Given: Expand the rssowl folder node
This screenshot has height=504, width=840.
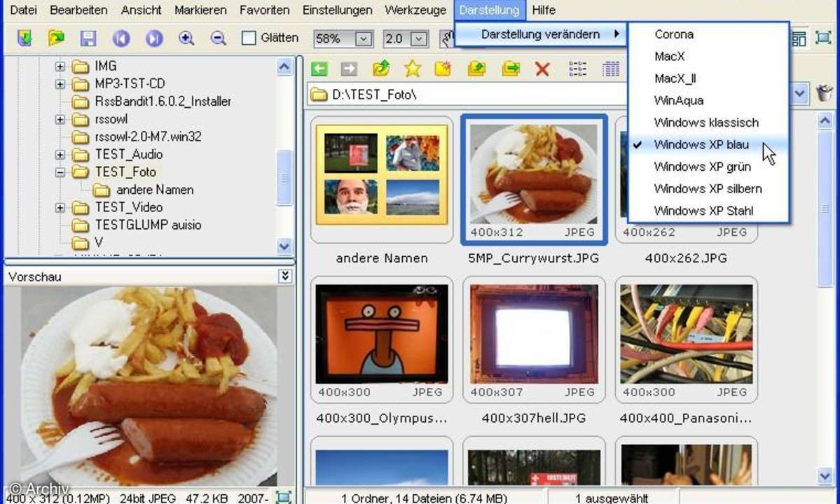Looking at the screenshot, I should pyautogui.click(x=60, y=119).
